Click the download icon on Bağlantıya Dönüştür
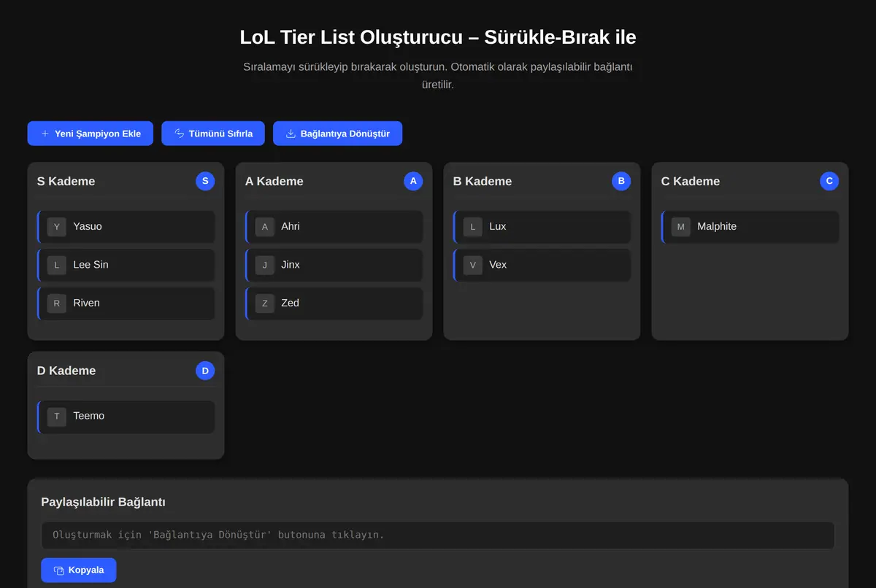 [x=291, y=134]
